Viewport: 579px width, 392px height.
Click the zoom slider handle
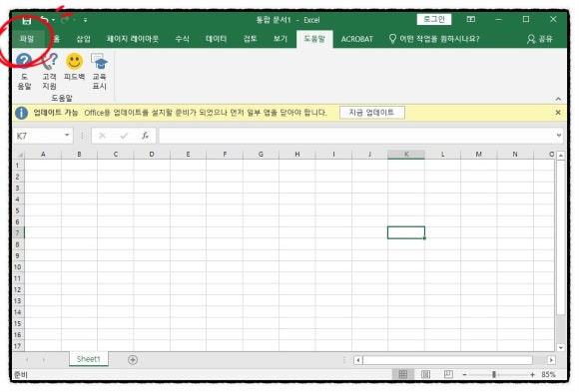494,375
